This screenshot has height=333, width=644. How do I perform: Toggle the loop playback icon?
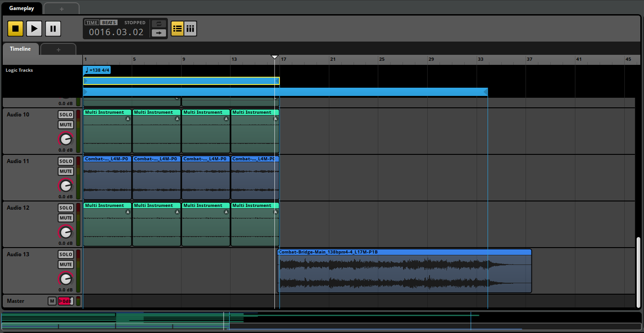(159, 24)
